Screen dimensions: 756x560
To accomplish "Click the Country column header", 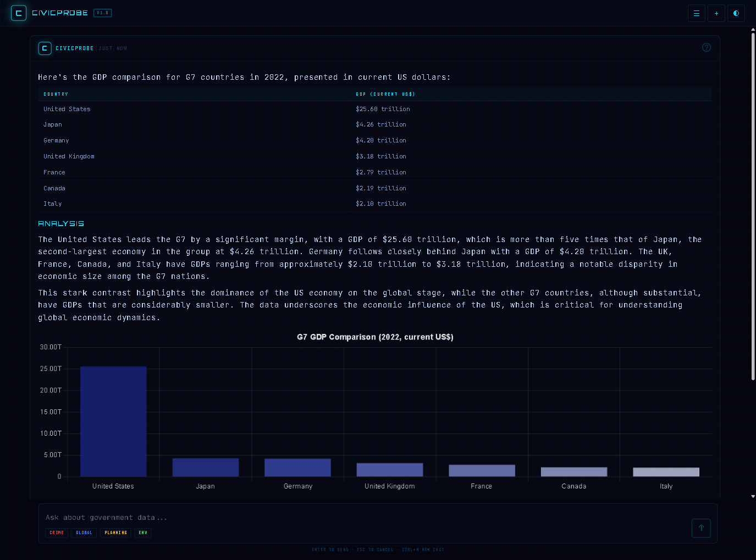I will pyautogui.click(x=56, y=94).
